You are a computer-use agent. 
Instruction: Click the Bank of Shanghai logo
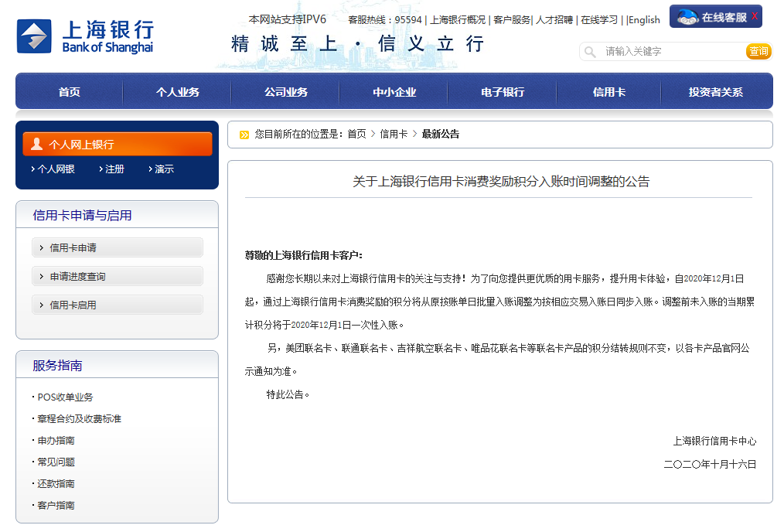[x=85, y=36]
